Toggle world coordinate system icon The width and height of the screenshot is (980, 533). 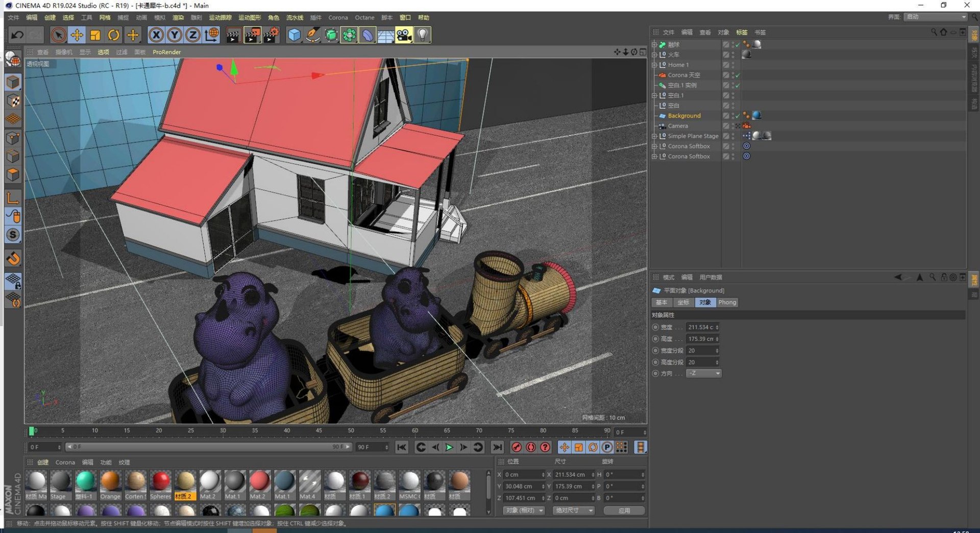[x=211, y=35]
